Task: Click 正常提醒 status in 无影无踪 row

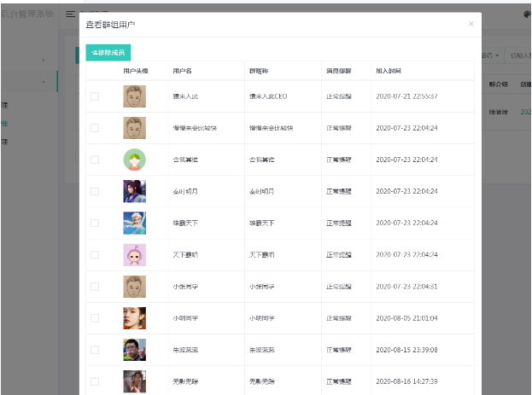Action: click(x=339, y=381)
